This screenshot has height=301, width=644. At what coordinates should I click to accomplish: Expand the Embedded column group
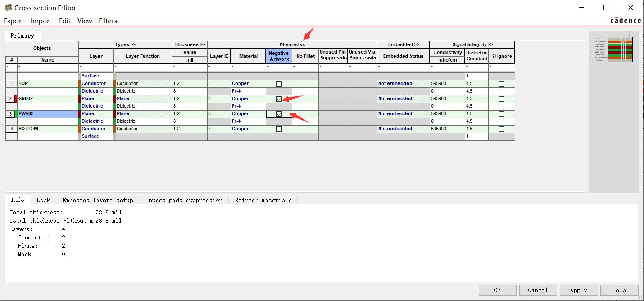(403, 44)
